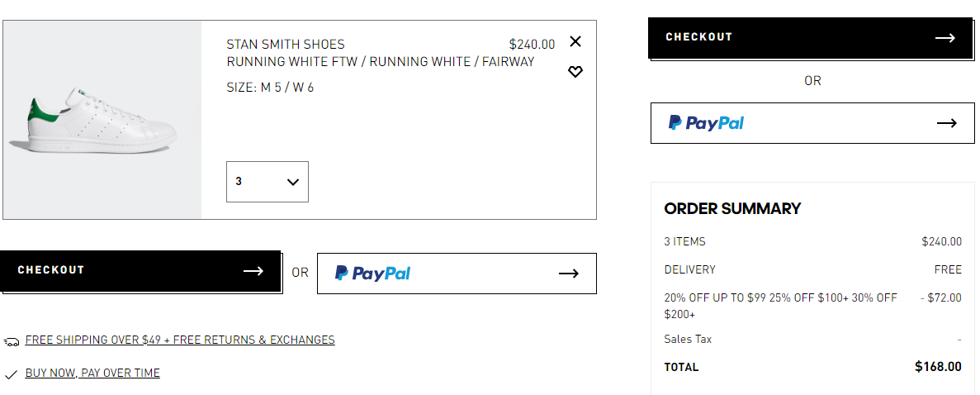Click arrow icon on sidebar PayPal button
The height and width of the screenshot is (395, 980).
coord(947,123)
